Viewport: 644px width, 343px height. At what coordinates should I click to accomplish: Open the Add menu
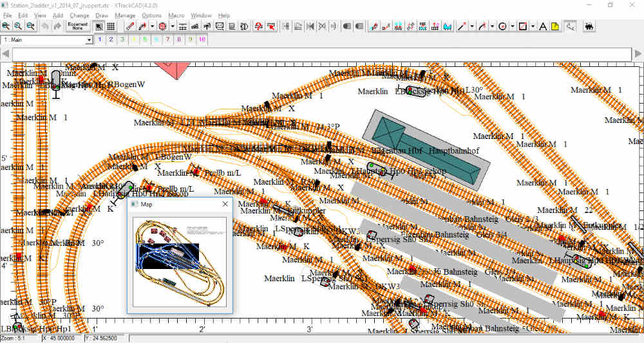click(x=58, y=15)
